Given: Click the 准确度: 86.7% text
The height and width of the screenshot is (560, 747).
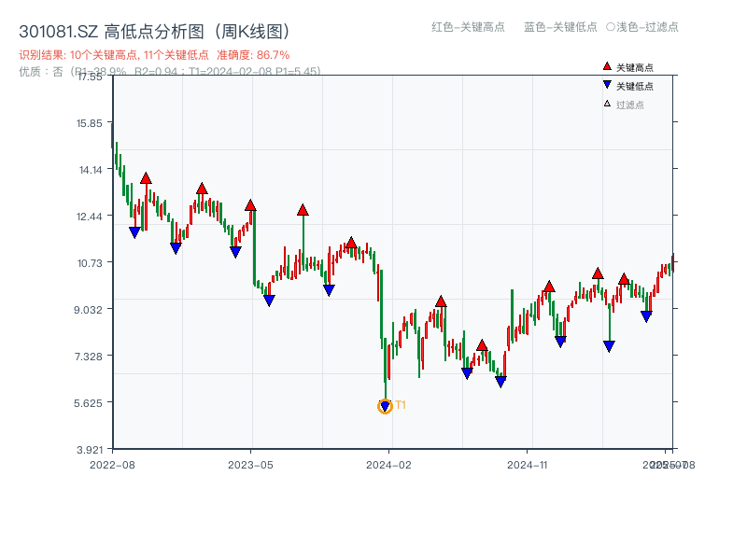Looking at the screenshot, I should 253,55.
